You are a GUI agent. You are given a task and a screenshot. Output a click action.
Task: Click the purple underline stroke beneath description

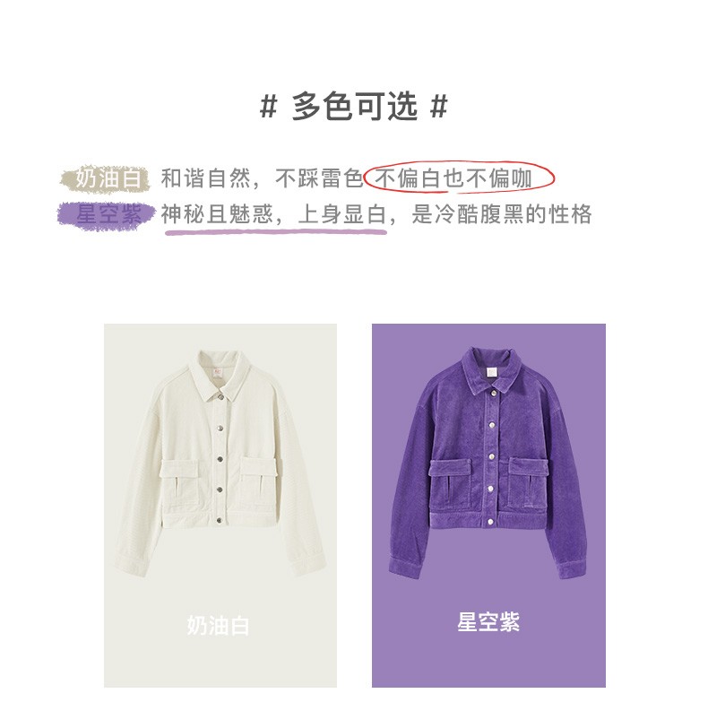[x=276, y=231]
